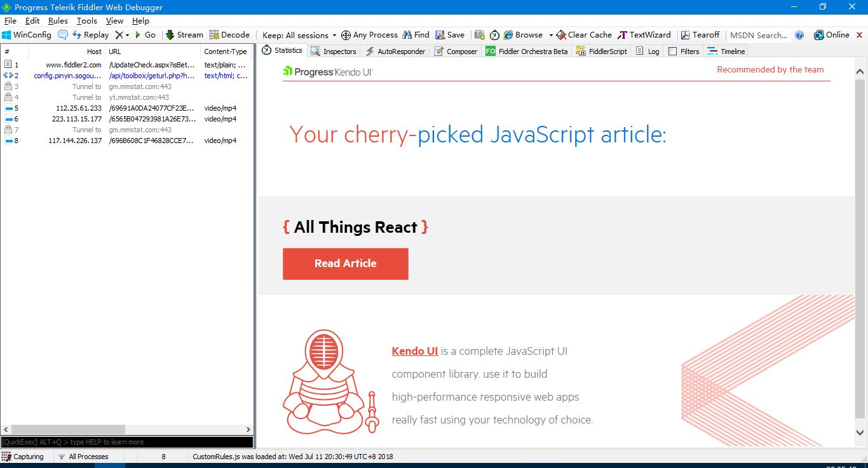Image resolution: width=868 pixels, height=468 pixels.
Task: Switch to the Timeline tab
Action: pyautogui.click(x=726, y=52)
